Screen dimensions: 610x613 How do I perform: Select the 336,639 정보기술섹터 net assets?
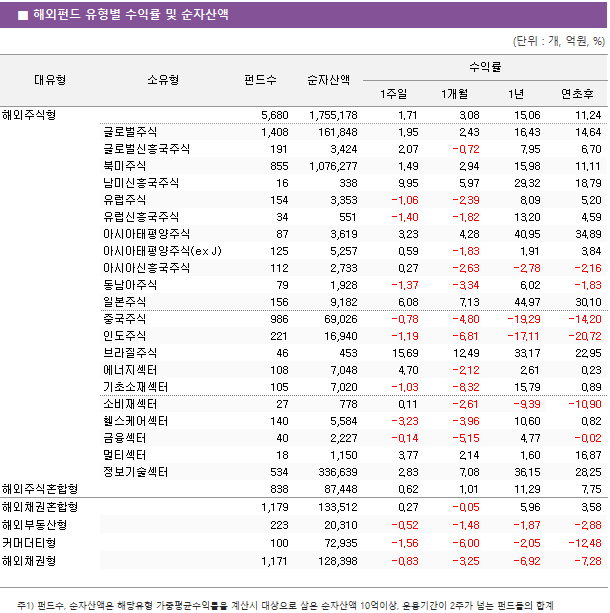[338, 472]
